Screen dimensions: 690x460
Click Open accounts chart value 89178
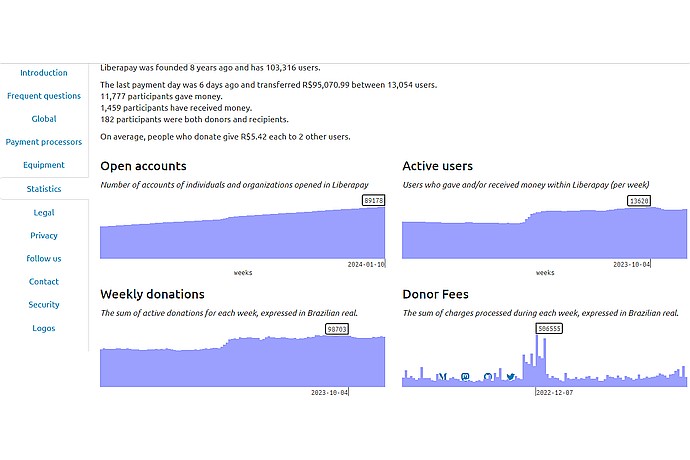pos(374,200)
